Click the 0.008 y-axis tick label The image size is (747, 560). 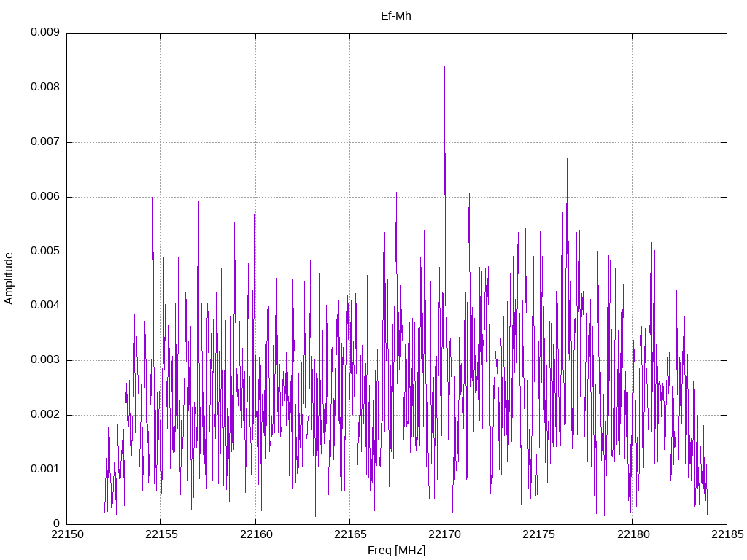tap(45, 87)
